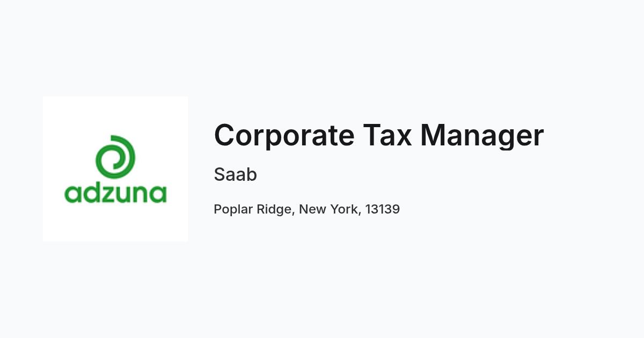Click the final letter a of adzuna

[x=159, y=194]
